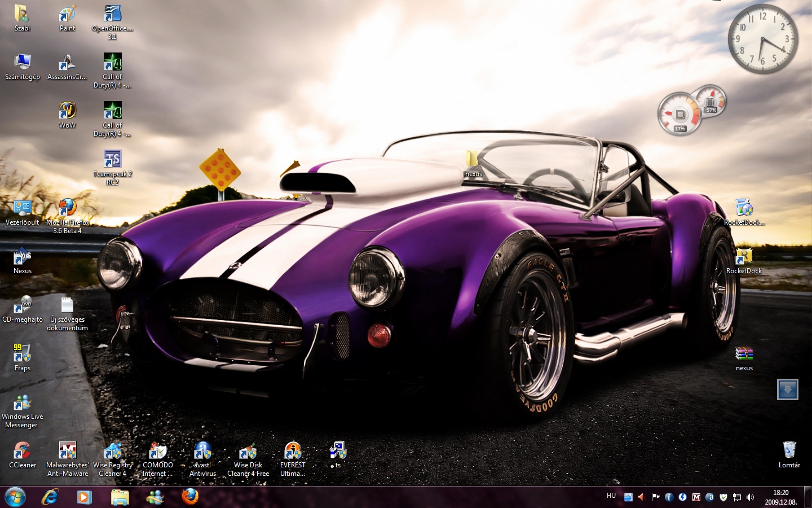Select the RocketDock... installer file icon

point(744,212)
